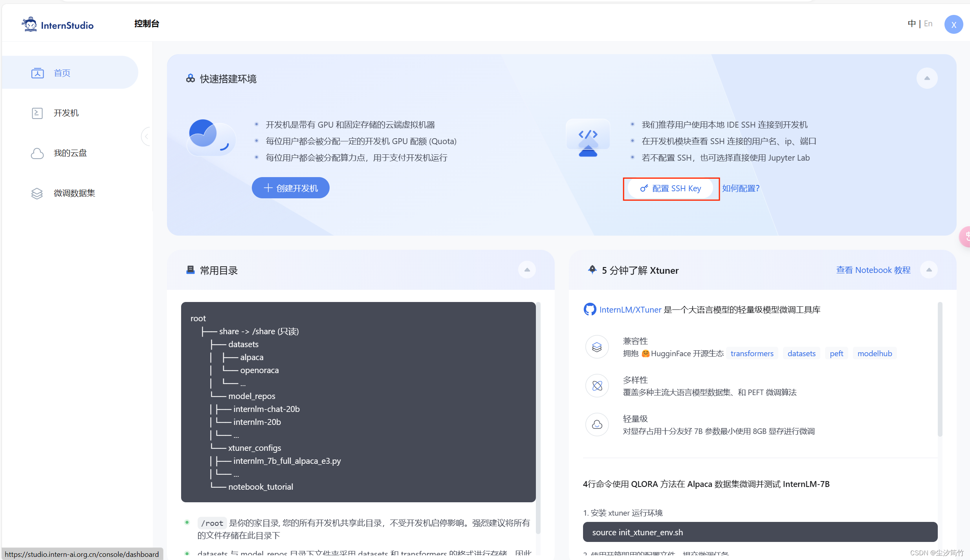This screenshot has height=560, width=970.
Task: Collapse the 5分钟了解 Xtuner panel
Action: [929, 270]
